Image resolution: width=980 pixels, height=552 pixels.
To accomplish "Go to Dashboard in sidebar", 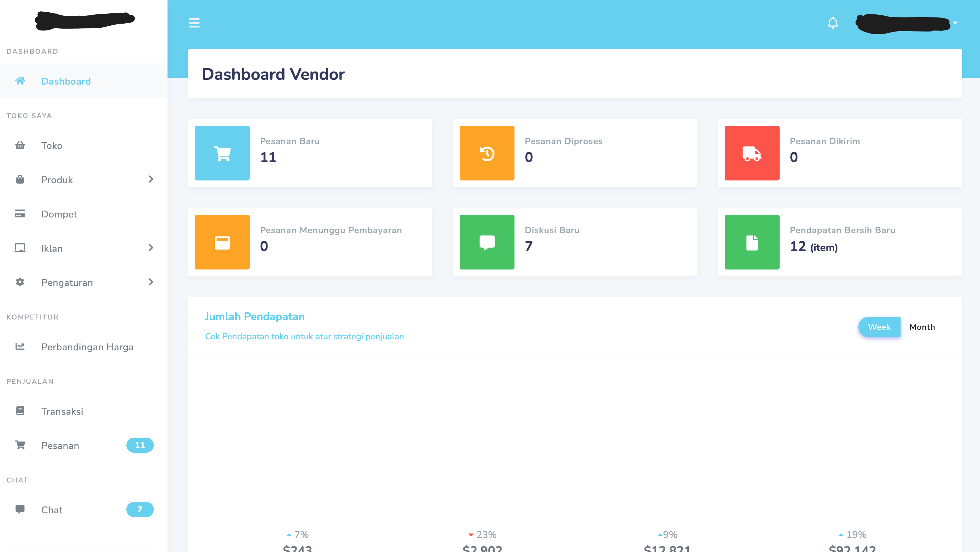I will 66,81.
